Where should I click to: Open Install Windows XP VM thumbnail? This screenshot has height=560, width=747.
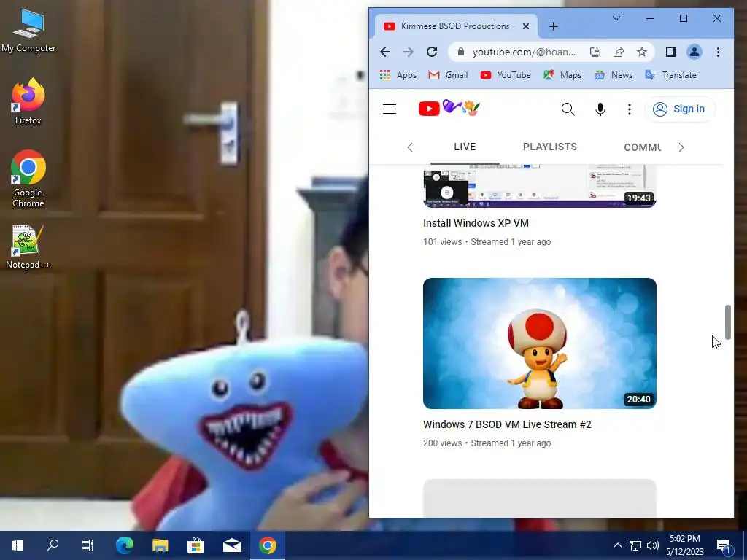tap(539, 186)
